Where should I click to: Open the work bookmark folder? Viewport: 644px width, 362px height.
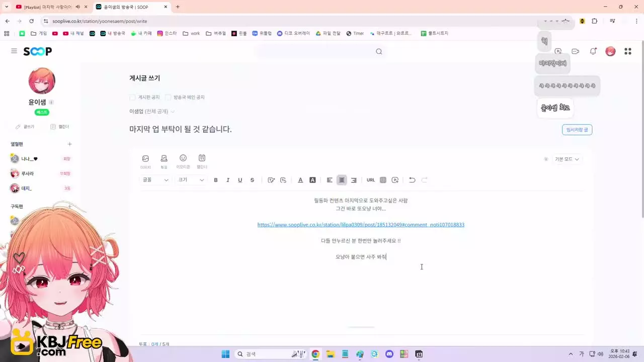point(191,33)
